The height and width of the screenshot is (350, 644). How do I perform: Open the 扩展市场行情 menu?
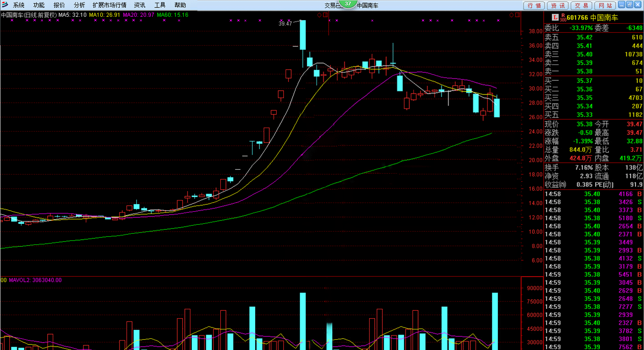pos(110,5)
